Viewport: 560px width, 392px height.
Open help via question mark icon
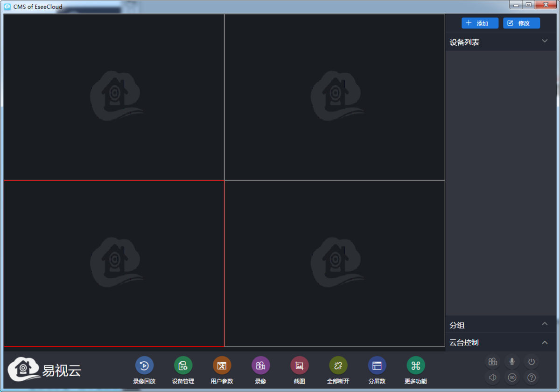[x=531, y=378]
